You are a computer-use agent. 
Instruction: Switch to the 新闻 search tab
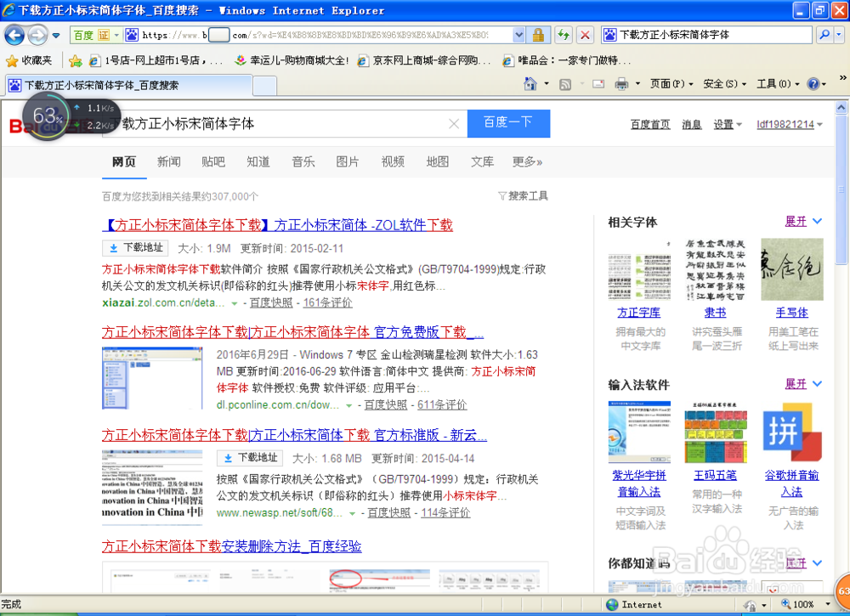click(168, 161)
